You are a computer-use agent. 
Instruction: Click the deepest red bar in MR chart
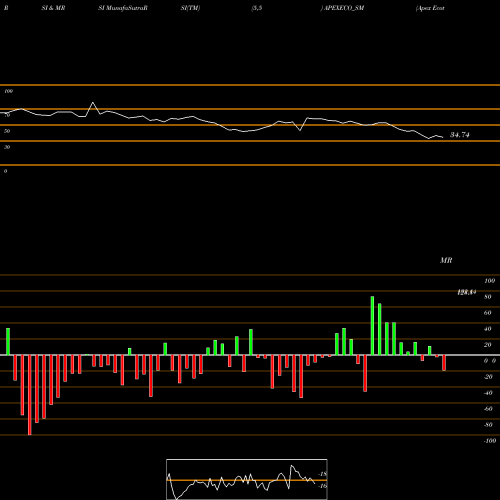tap(30, 395)
